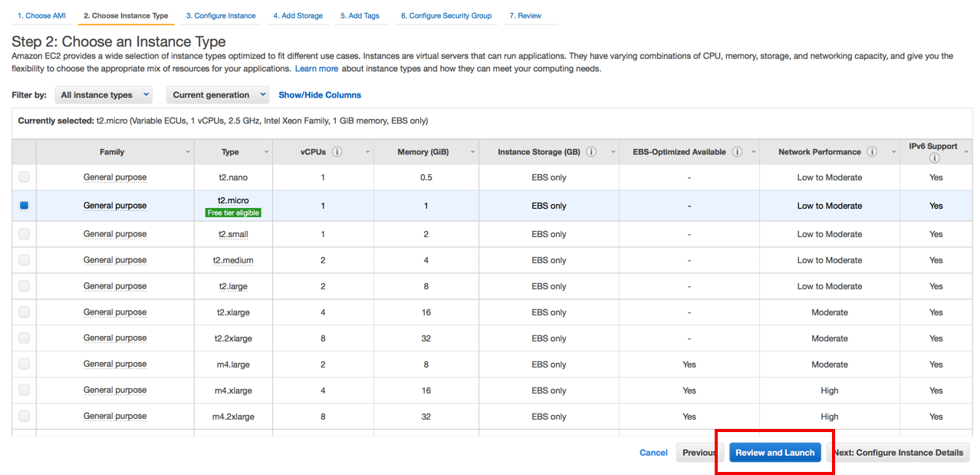Click the EBS-Optimized Available info icon

point(737,152)
